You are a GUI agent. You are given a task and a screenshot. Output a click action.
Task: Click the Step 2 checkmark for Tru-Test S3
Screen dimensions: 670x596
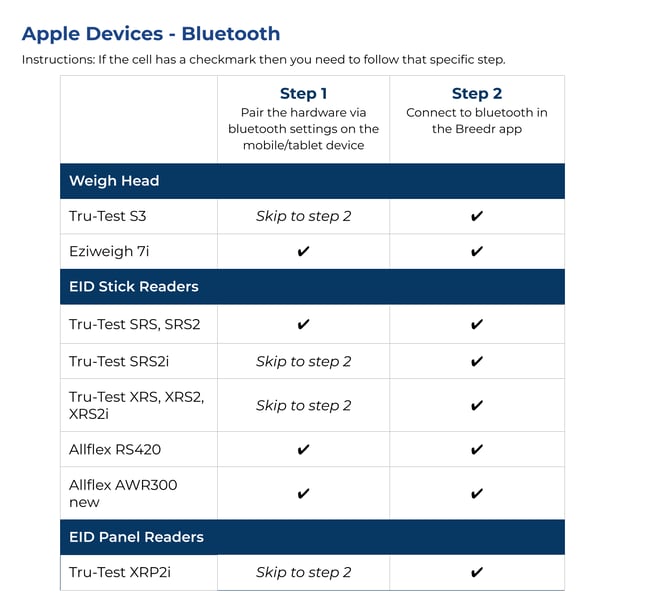click(477, 216)
